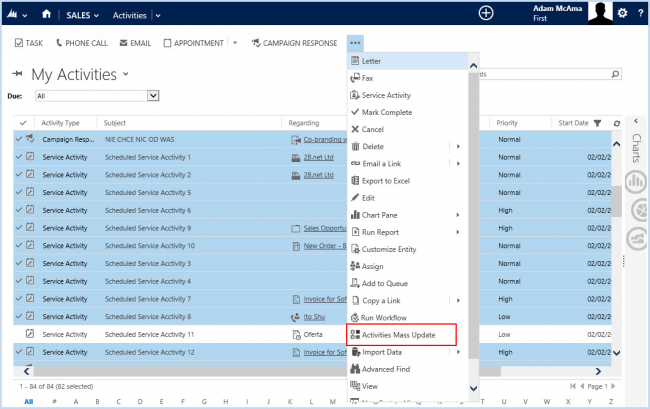Choose Activities Mass Update
This screenshot has height=409, width=650.
[401, 335]
